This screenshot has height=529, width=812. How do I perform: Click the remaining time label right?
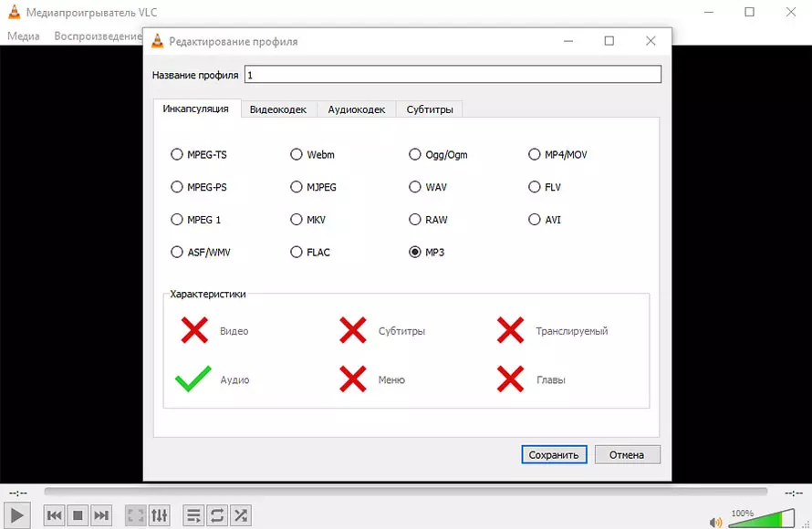(794, 493)
